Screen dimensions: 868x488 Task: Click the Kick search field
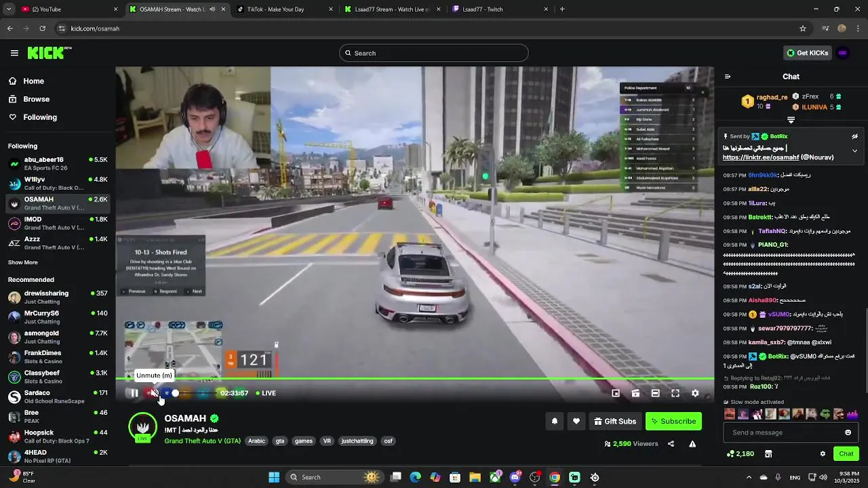434,53
